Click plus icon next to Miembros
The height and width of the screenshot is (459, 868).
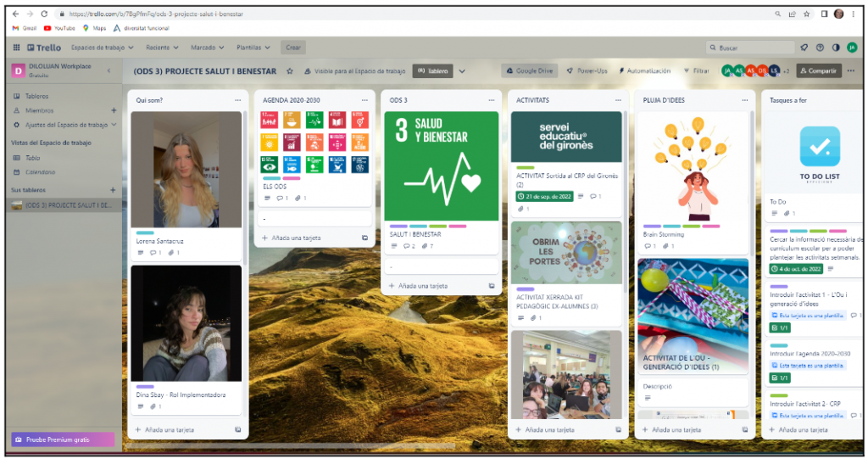pyautogui.click(x=114, y=110)
